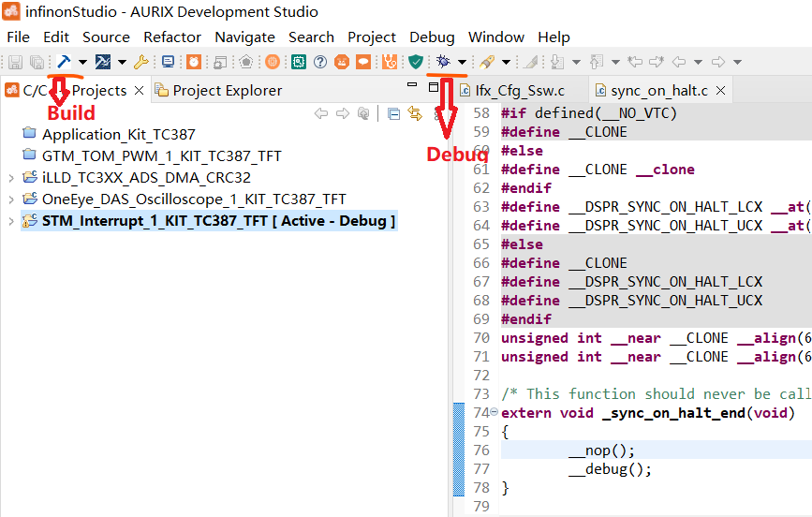Click the Build hammer icon in toolbar
812x517 pixels.
pyautogui.click(x=64, y=62)
